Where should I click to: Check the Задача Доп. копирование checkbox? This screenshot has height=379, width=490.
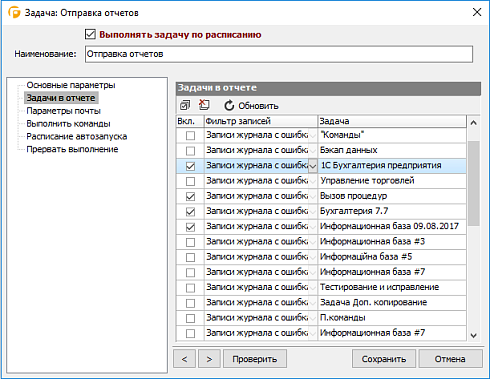pos(190,303)
